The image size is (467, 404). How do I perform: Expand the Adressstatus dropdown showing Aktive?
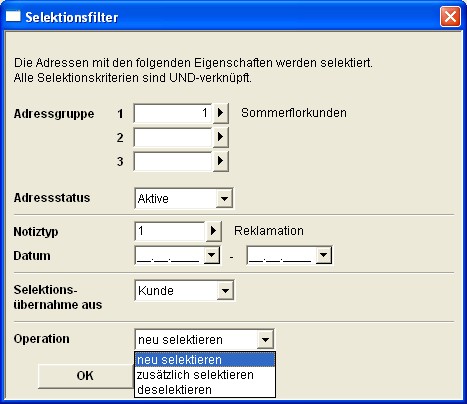224,199
